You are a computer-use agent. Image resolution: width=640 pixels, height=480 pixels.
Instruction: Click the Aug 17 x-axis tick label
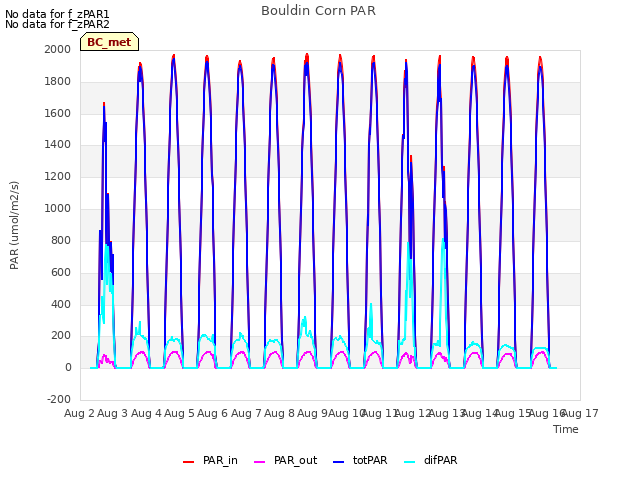[580, 413]
